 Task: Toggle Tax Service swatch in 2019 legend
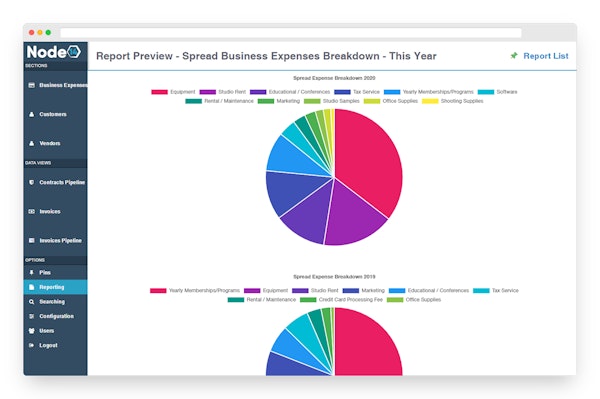click(481, 291)
